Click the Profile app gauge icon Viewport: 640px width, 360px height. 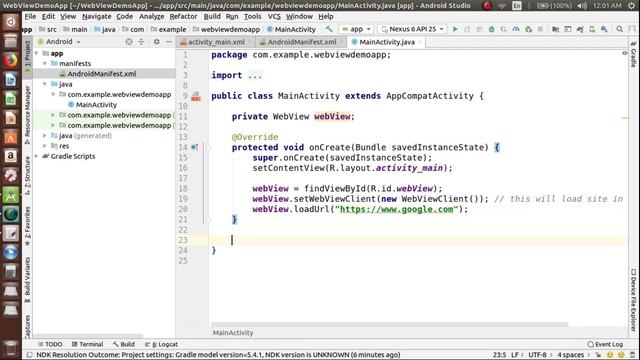tap(516, 29)
